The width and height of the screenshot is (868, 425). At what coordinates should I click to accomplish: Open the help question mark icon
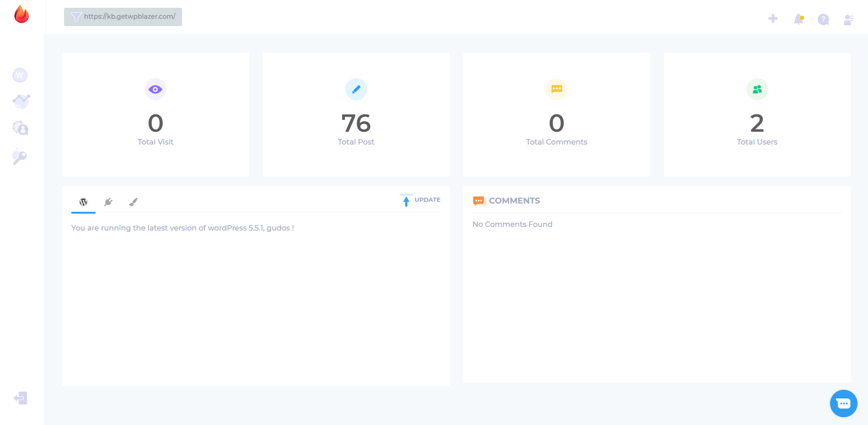(x=823, y=19)
